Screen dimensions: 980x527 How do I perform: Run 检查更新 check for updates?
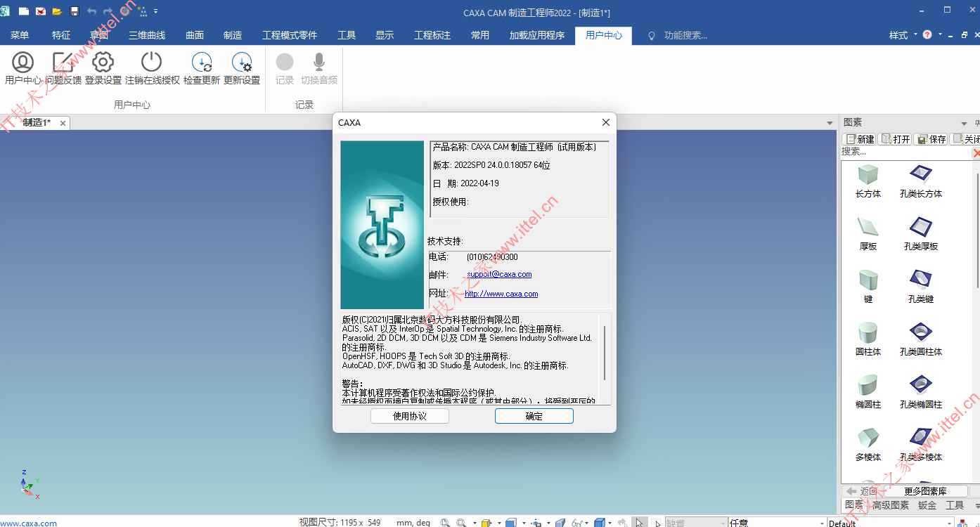[x=202, y=68]
